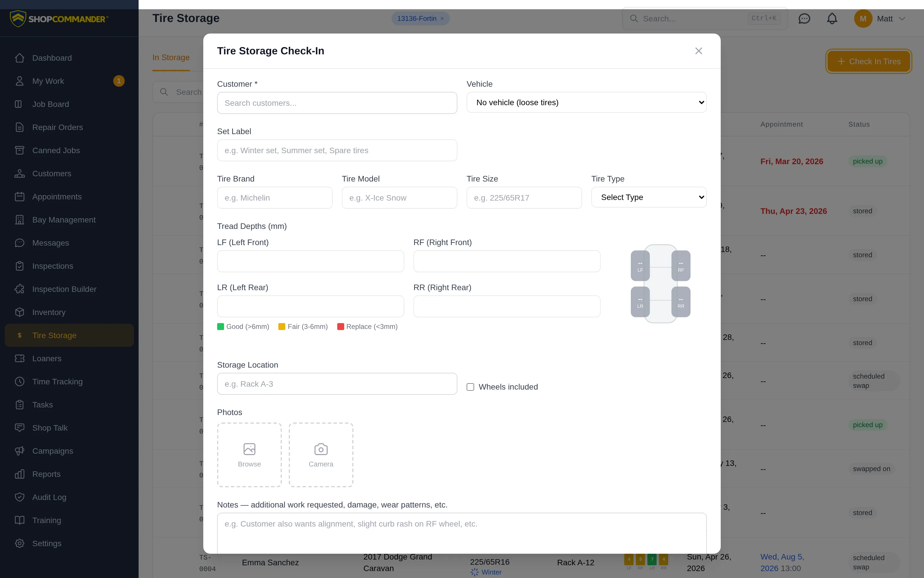Click the RR tread depth field
The image size is (924, 578).
(507, 306)
